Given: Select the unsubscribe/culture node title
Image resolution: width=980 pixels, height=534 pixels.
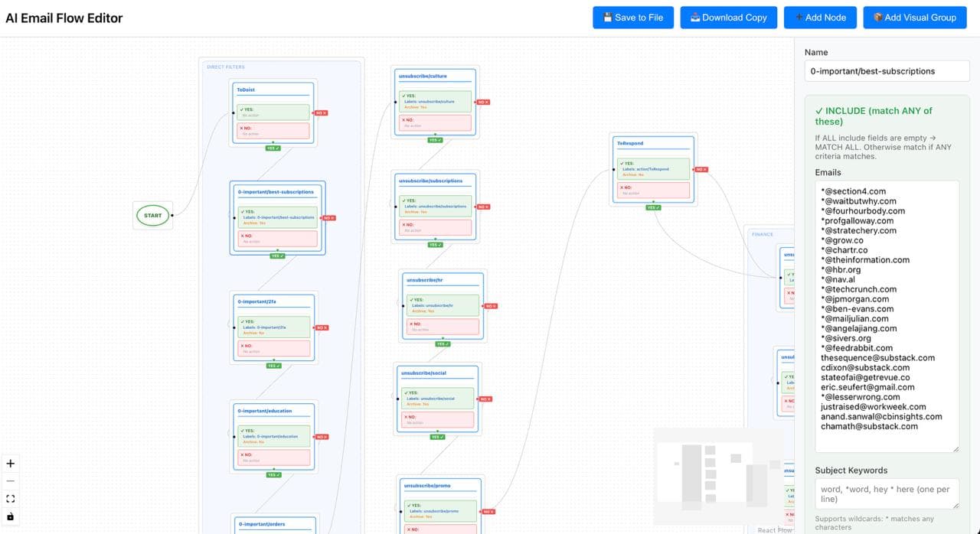Looking at the screenshot, I should coord(423,77).
